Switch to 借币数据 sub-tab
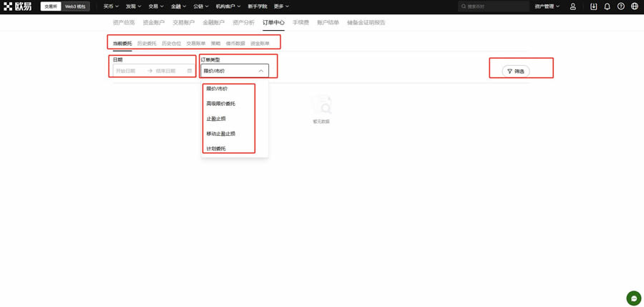Viewport: 644px width, 307px height. [235, 43]
